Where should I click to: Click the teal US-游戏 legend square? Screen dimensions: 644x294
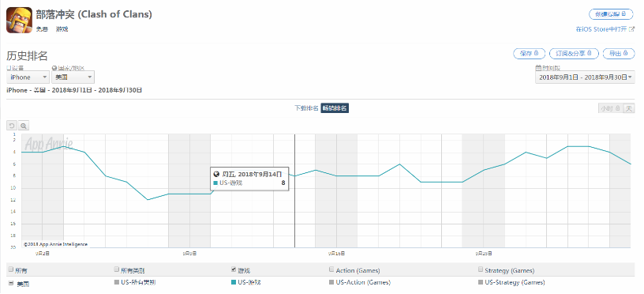pos(234,282)
